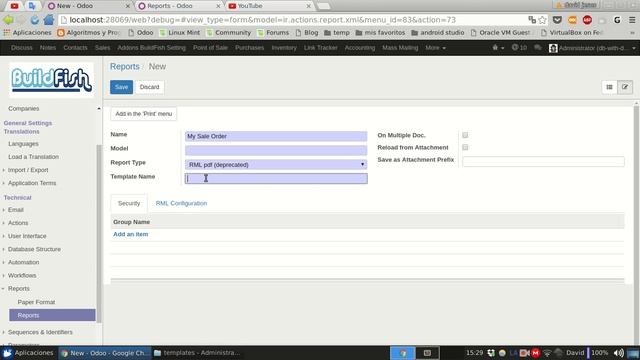Click the screen recorder camera tray icon

pyautogui.click(x=524, y=353)
